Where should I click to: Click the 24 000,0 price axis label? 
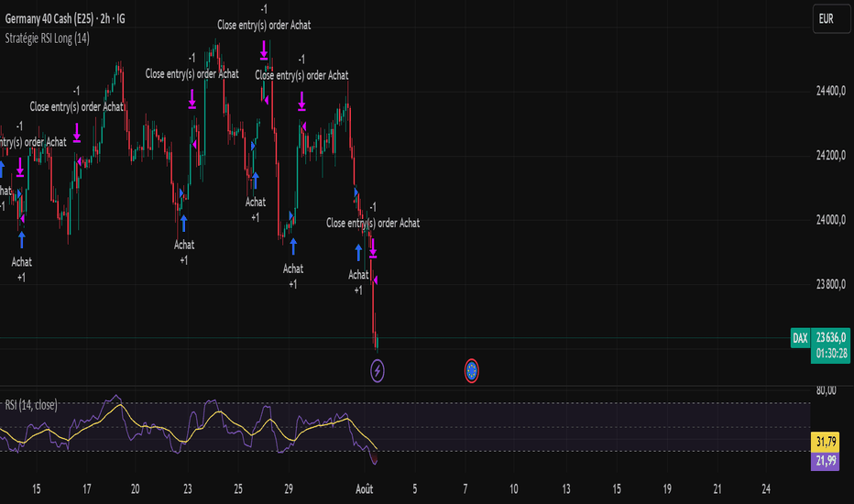tap(830, 220)
